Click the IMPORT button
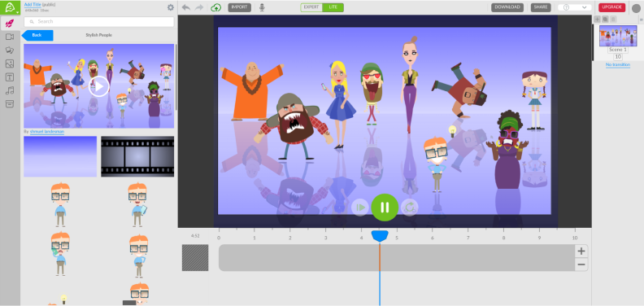644x306 pixels. click(x=239, y=7)
